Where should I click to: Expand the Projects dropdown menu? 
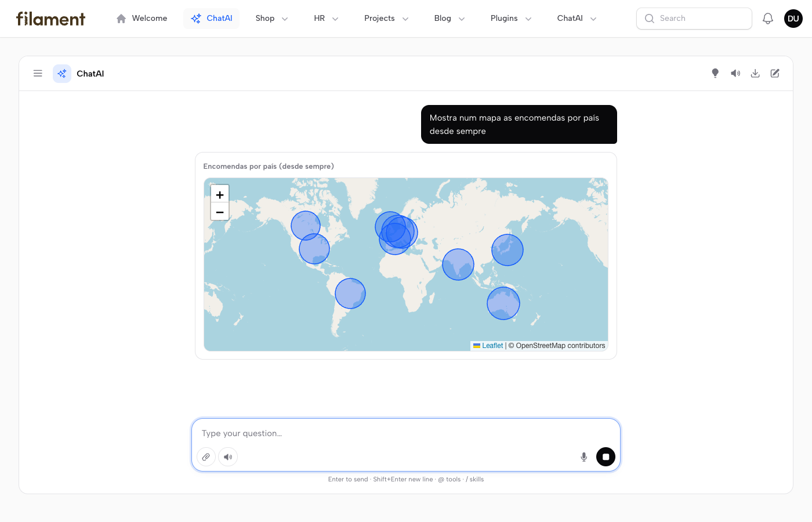pos(386,19)
